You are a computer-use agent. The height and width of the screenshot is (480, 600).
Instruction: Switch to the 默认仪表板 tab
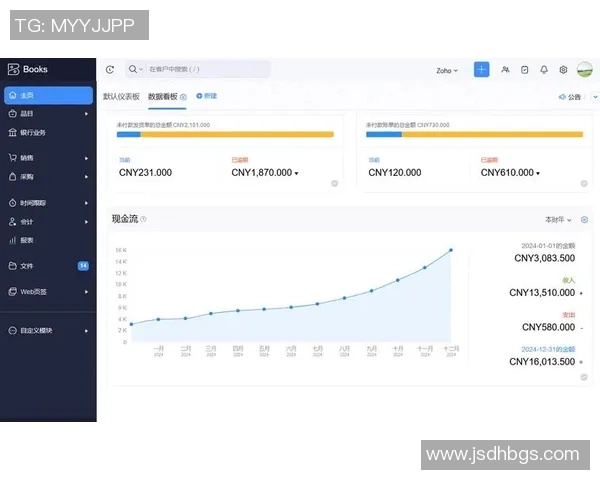pos(121,97)
